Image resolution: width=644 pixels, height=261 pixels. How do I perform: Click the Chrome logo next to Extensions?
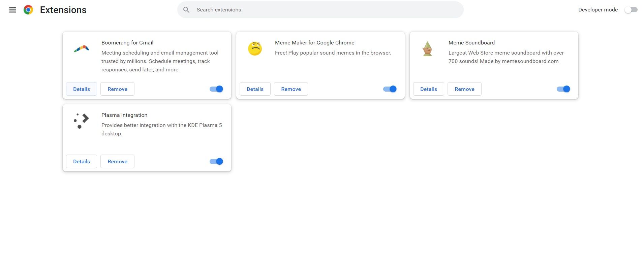pyautogui.click(x=28, y=10)
